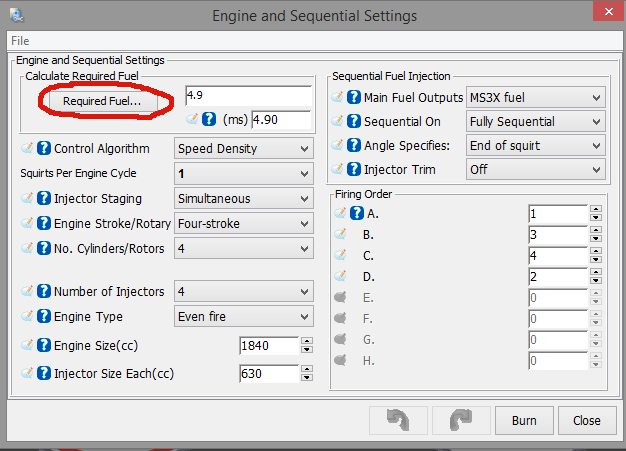Click the Required Fuel... button

(102, 102)
